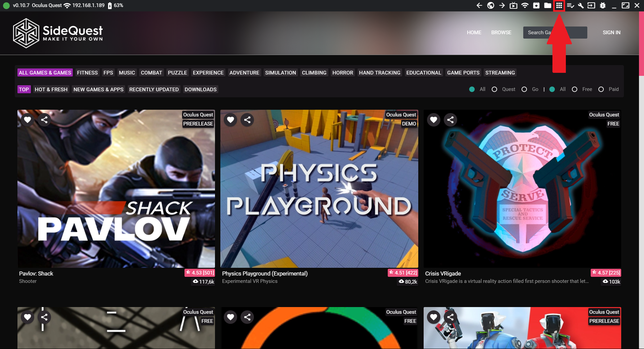Screen dimensions: 644x349
Task: Filter by HORROR category
Action: pyautogui.click(x=342, y=72)
